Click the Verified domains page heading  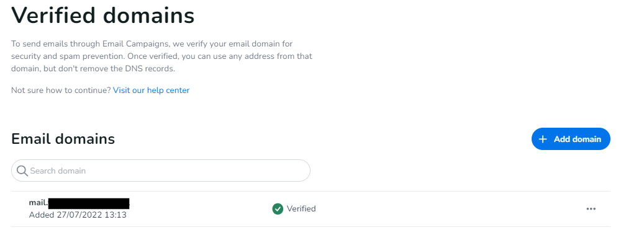(102, 15)
